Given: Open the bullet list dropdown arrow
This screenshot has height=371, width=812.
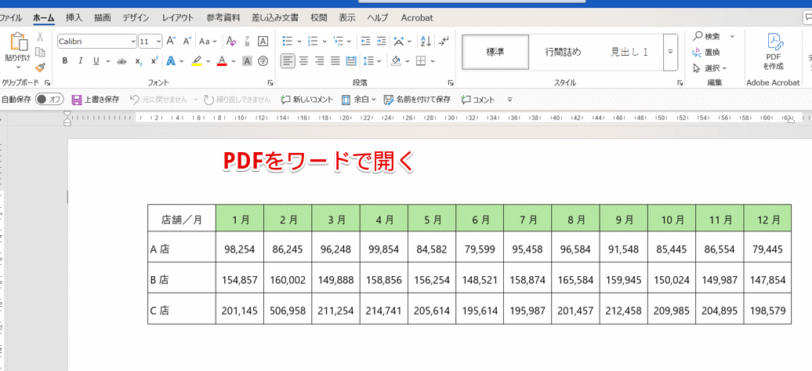Looking at the screenshot, I should point(299,41).
